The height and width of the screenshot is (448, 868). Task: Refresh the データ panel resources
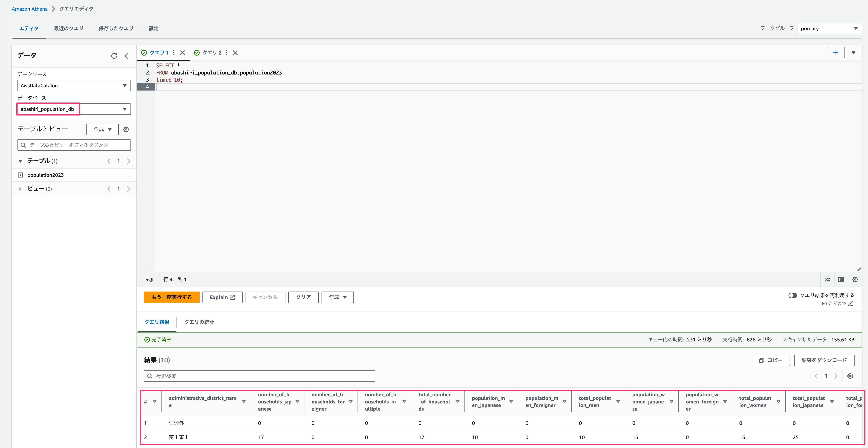point(114,56)
